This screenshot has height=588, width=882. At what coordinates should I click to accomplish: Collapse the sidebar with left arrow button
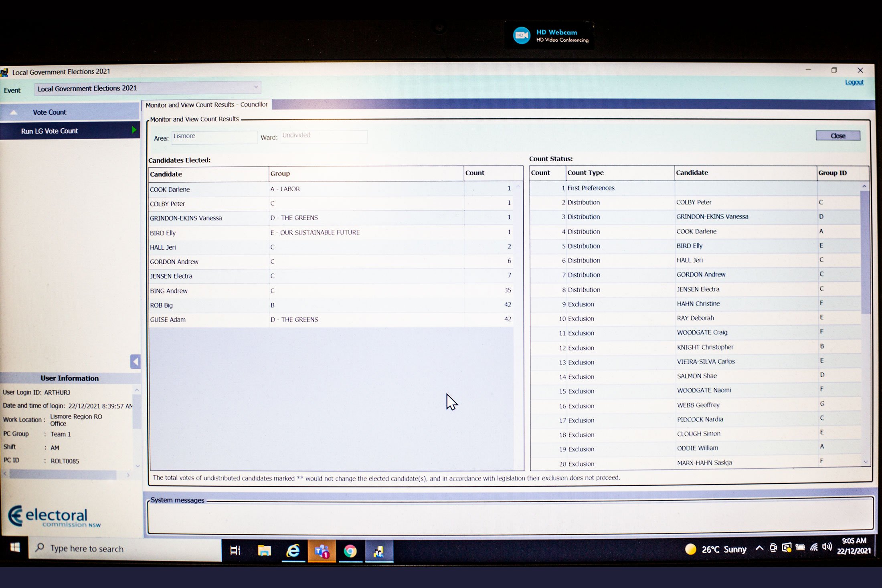point(136,362)
